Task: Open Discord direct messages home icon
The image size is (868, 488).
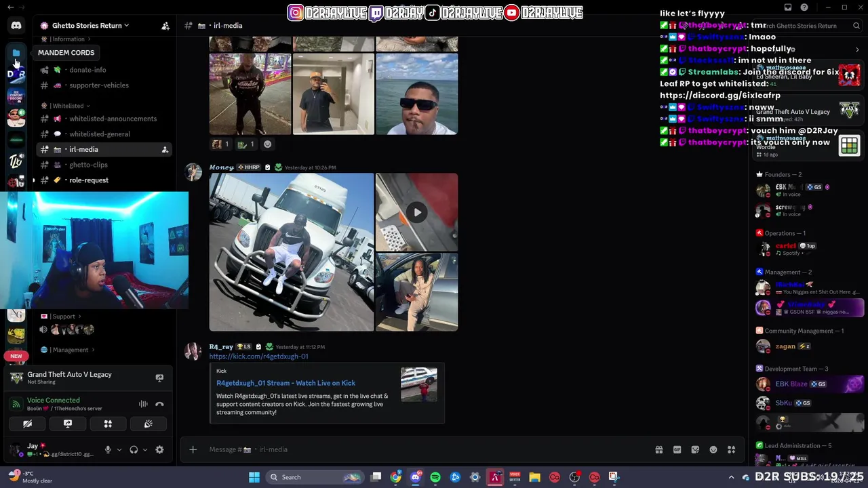Action: (16, 26)
